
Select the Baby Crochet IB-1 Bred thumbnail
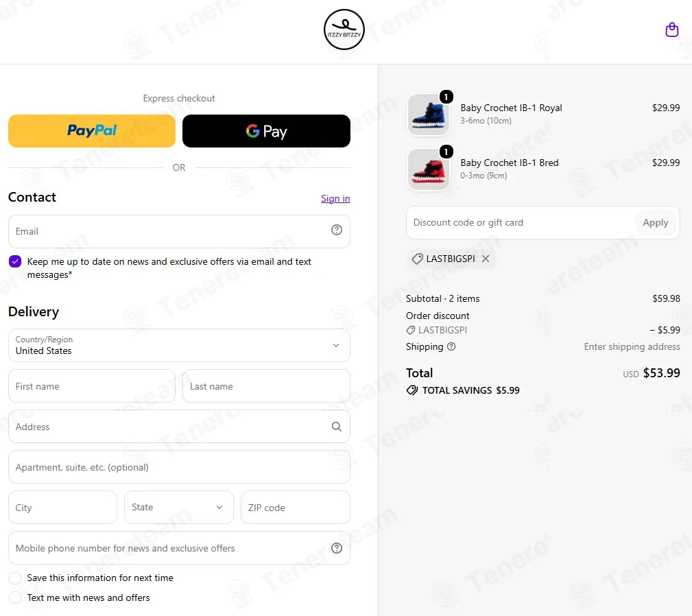point(429,169)
